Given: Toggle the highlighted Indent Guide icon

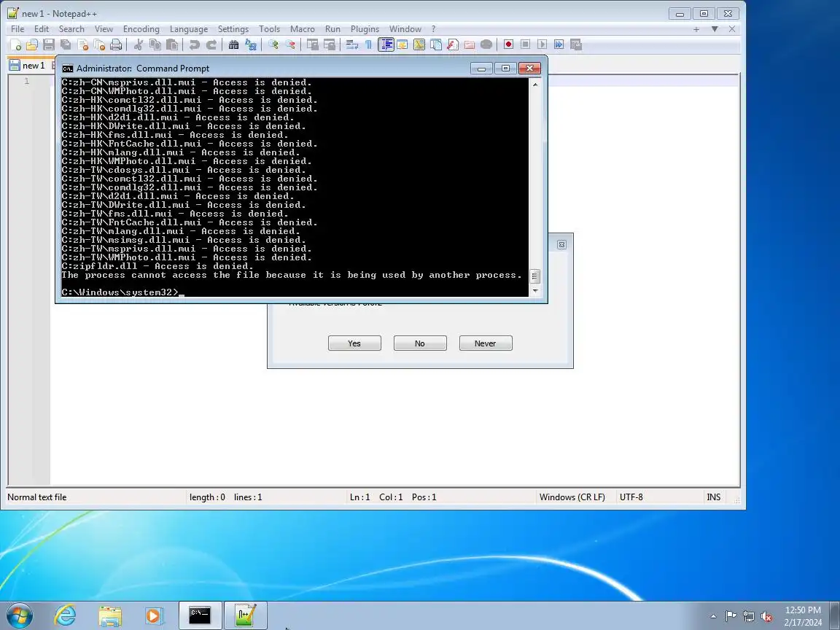Looking at the screenshot, I should coord(386,45).
